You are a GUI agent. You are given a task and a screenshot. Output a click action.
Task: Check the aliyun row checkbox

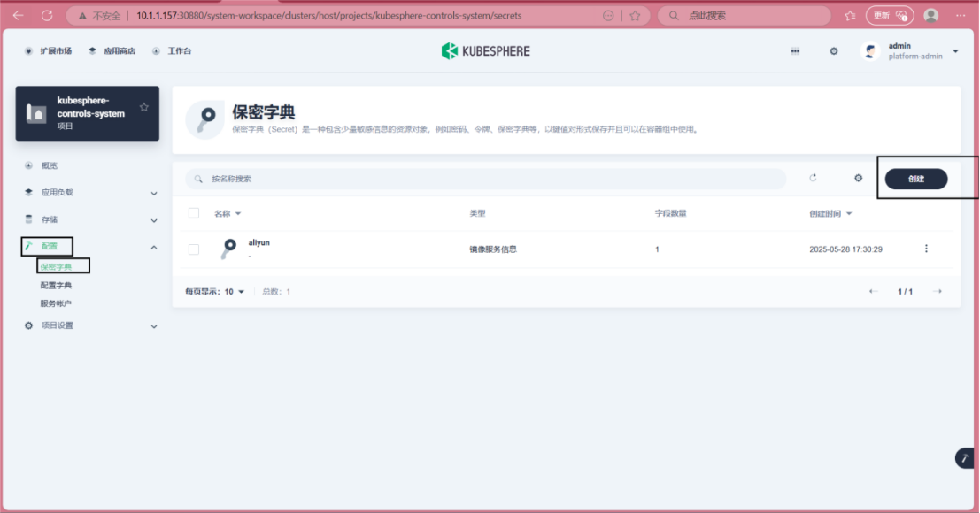pyautogui.click(x=194, y=249)
